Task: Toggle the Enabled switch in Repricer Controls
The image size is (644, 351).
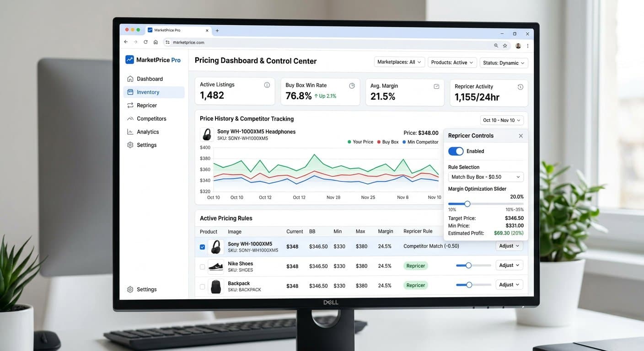Action: click(x=456, y=151)
